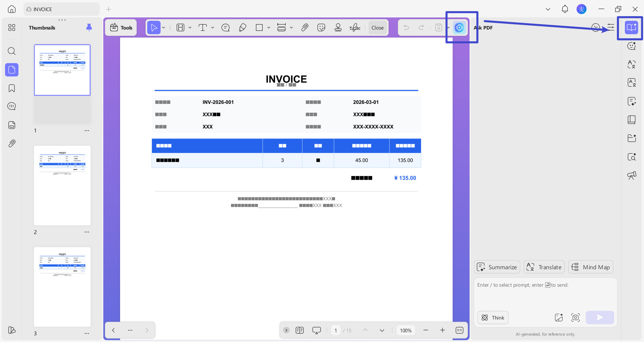Zoom out with the minus button
Screen dimensions: 644x342
pos(426,330)
